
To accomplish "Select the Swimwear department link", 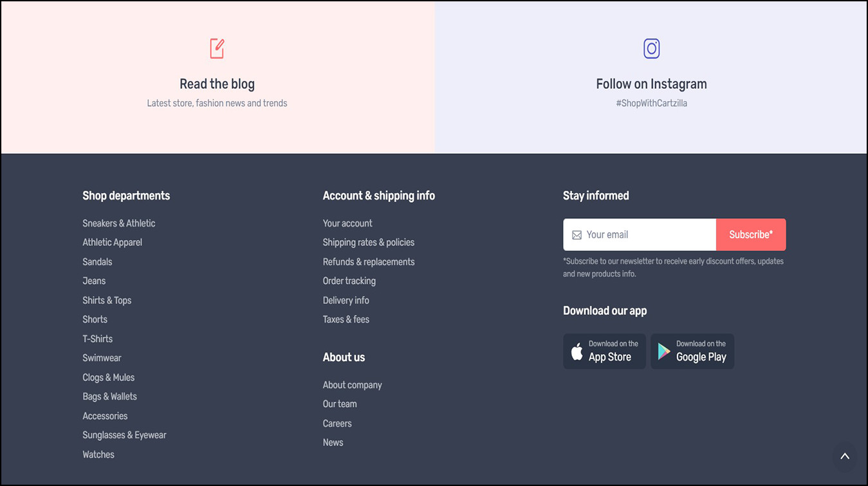I will (102, 358).
